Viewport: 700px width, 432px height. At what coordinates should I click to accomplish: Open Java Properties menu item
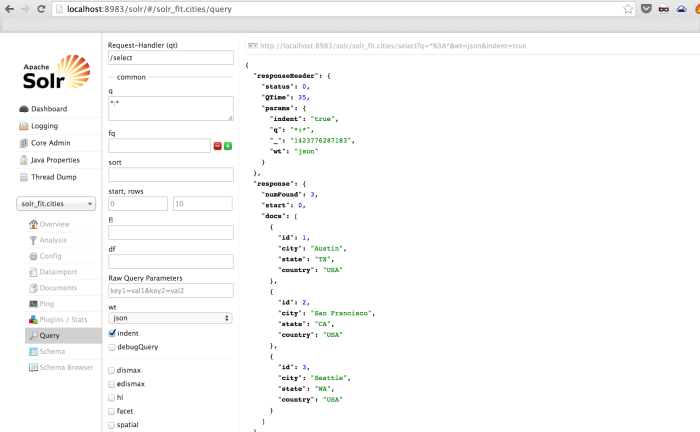pos(55,160)
